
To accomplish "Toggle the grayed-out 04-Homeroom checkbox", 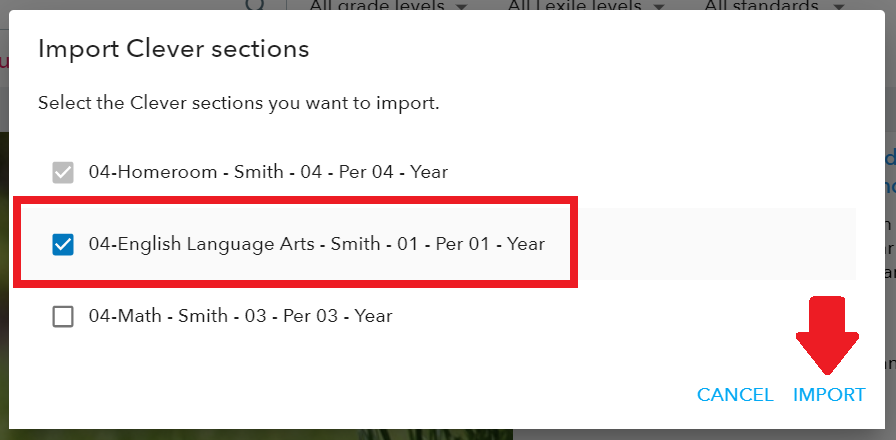I will (x=63, y=172).
